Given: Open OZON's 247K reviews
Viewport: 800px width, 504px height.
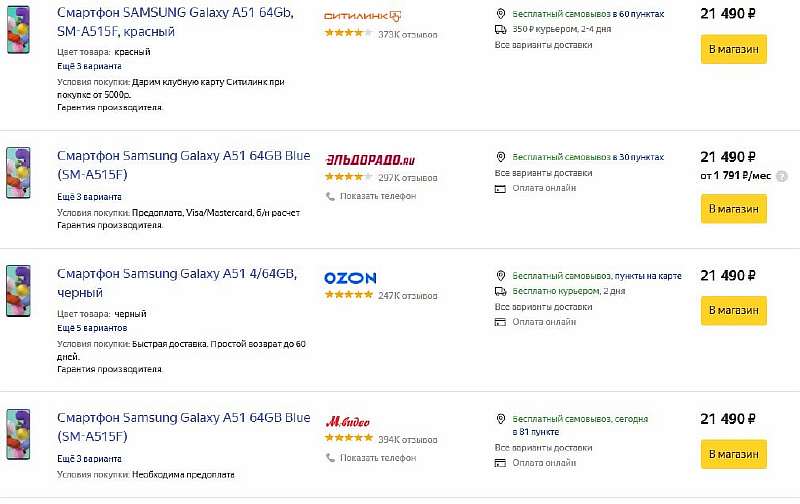Looking at the screenshot, I should (x=407, y=296).
